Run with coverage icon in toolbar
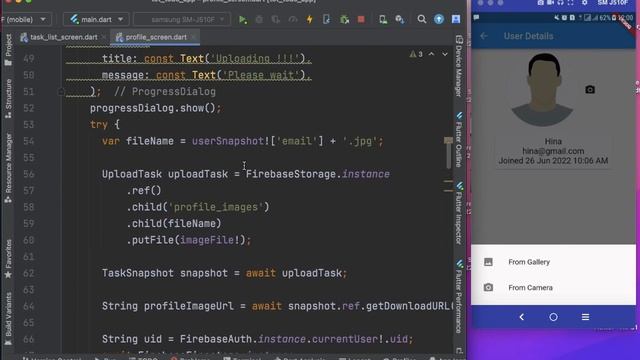This screenshot has width=640, height=360. click(x=276, y=20)
